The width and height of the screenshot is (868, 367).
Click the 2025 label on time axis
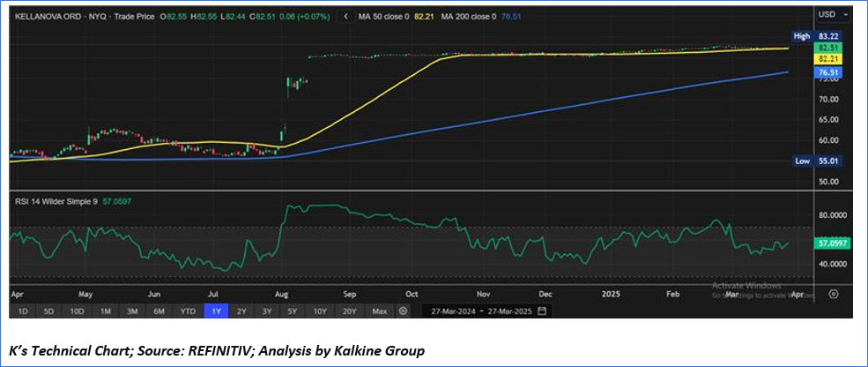pos(610,295)
